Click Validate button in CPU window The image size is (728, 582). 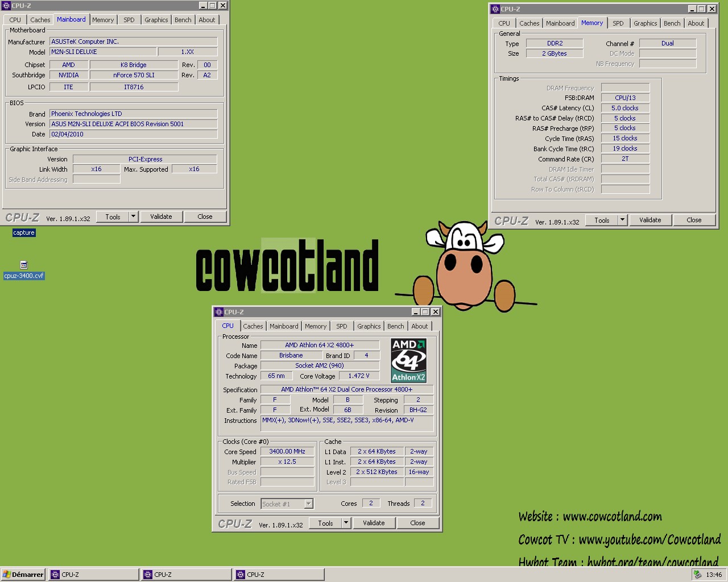(374, 523)
